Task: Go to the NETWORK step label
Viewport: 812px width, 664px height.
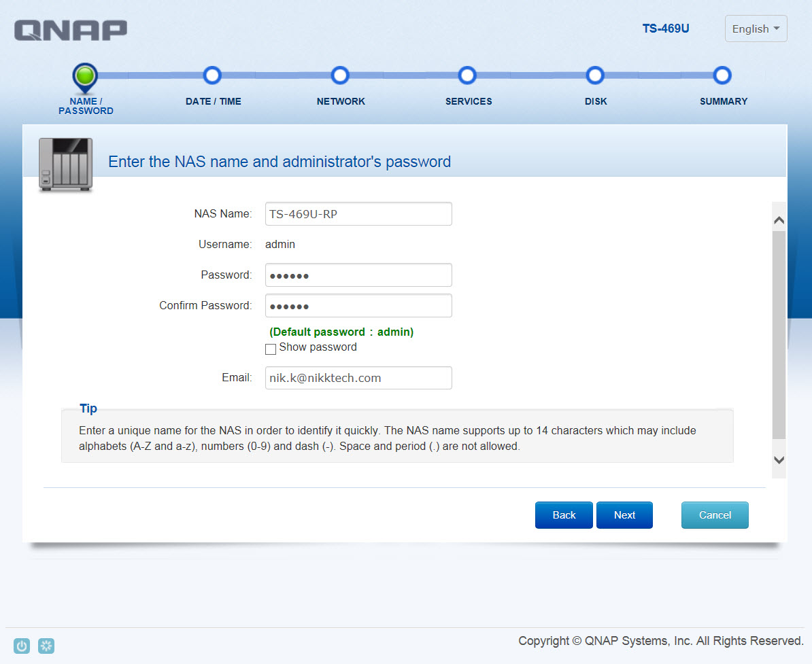Action: [x=341, y=101]
